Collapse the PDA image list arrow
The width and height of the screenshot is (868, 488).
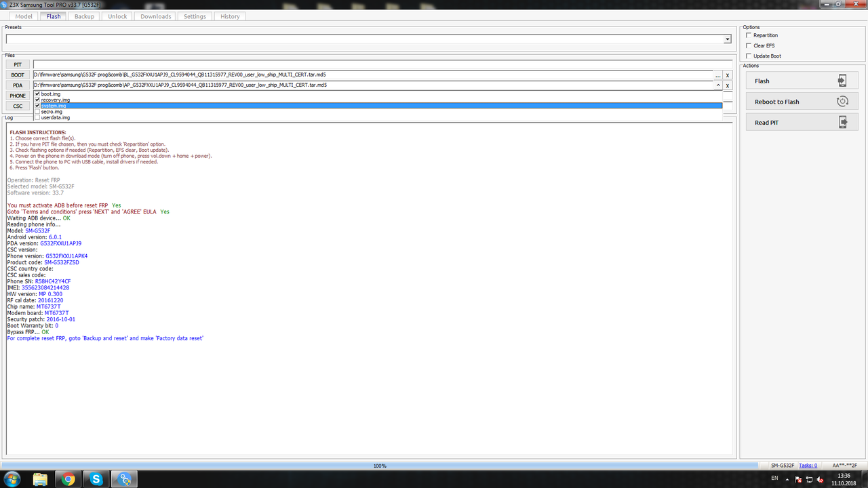point(718,85)
